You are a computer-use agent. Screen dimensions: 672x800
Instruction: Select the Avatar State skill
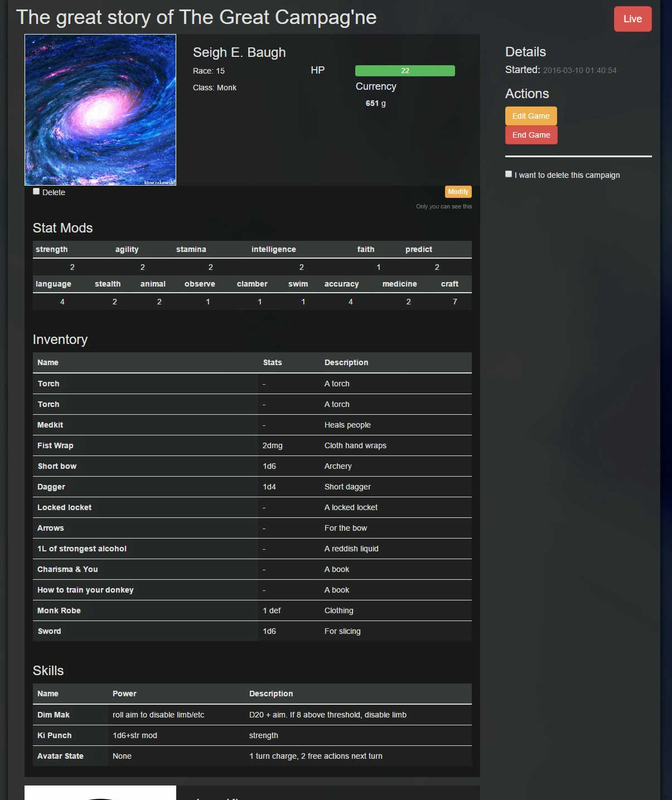point(60,756)
